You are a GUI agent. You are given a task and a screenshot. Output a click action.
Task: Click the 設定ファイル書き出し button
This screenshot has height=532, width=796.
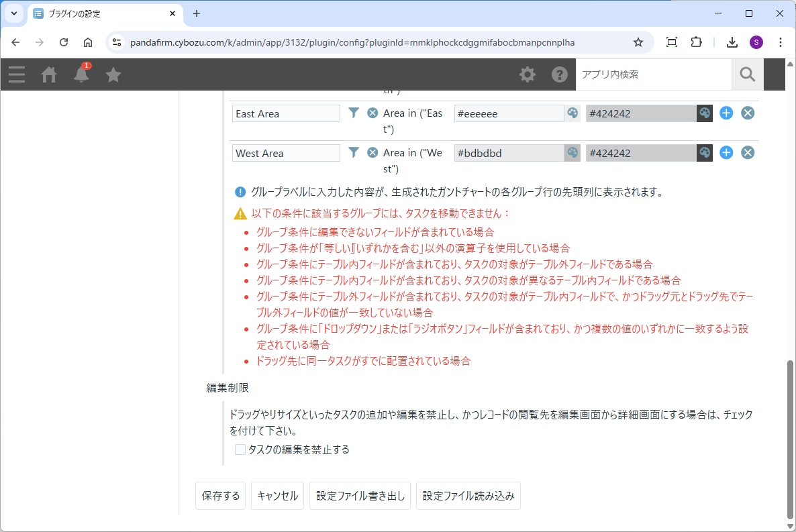[360, 496]
